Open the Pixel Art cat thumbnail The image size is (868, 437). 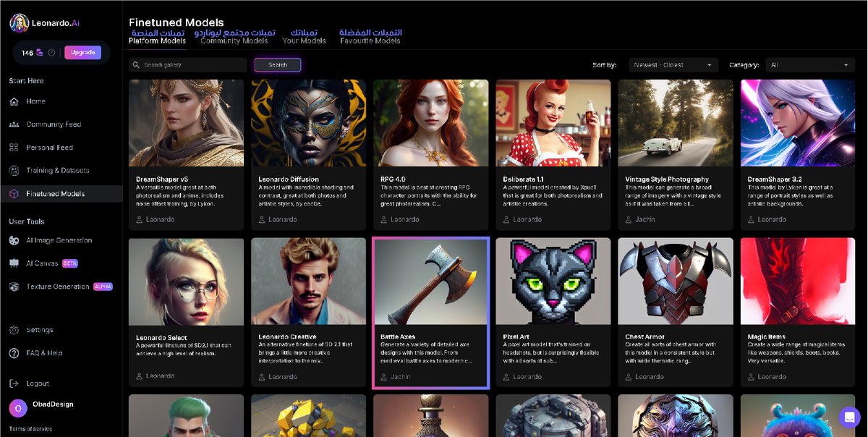(553, 281)
